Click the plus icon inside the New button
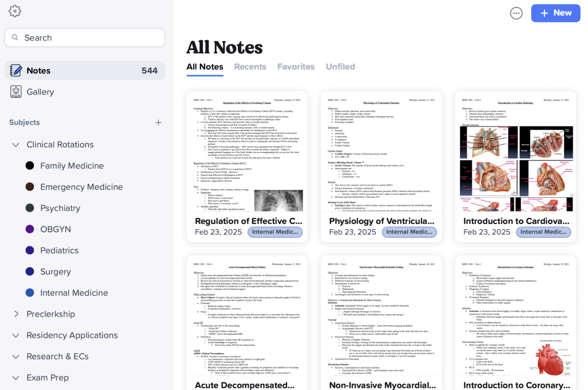Screen dimensions: 588x390 [544, 13]
